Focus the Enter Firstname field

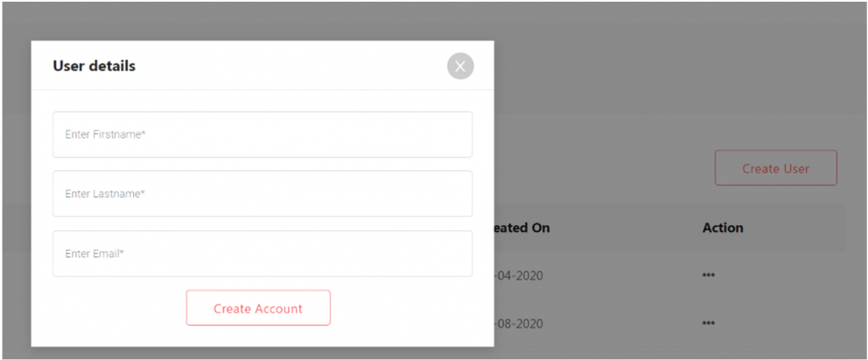(262, 135)
